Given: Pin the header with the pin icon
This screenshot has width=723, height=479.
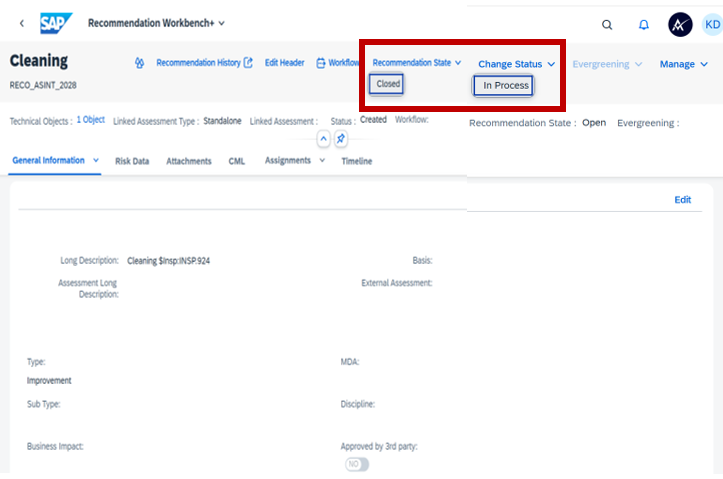Looking at the screenshot, I should [341, 139].
